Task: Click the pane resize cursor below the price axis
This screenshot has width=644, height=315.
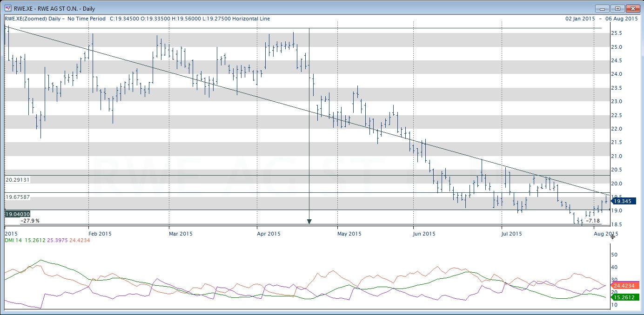Action: pyautogui.click(x=613, y=236)
